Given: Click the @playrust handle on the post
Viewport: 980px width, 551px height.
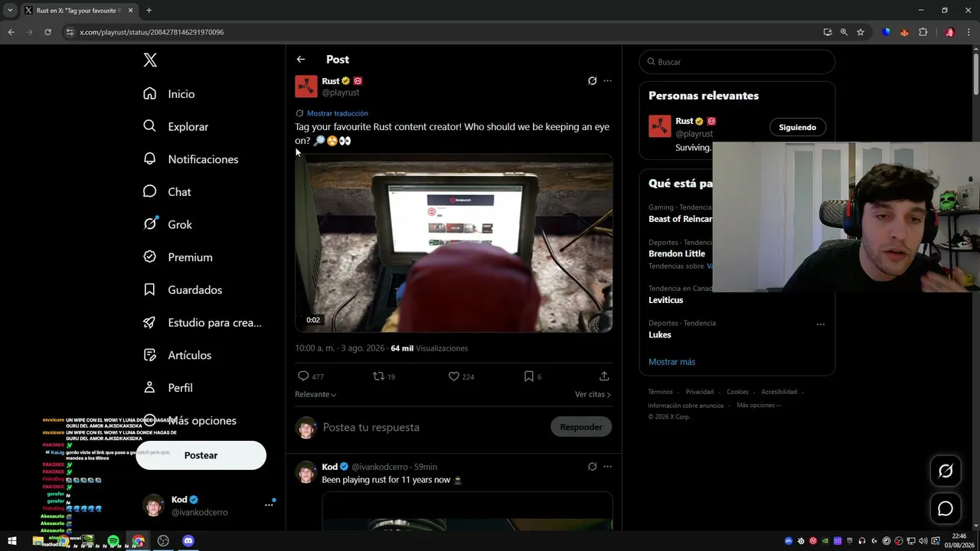Looking at the screenshot, I should point(340,93).
